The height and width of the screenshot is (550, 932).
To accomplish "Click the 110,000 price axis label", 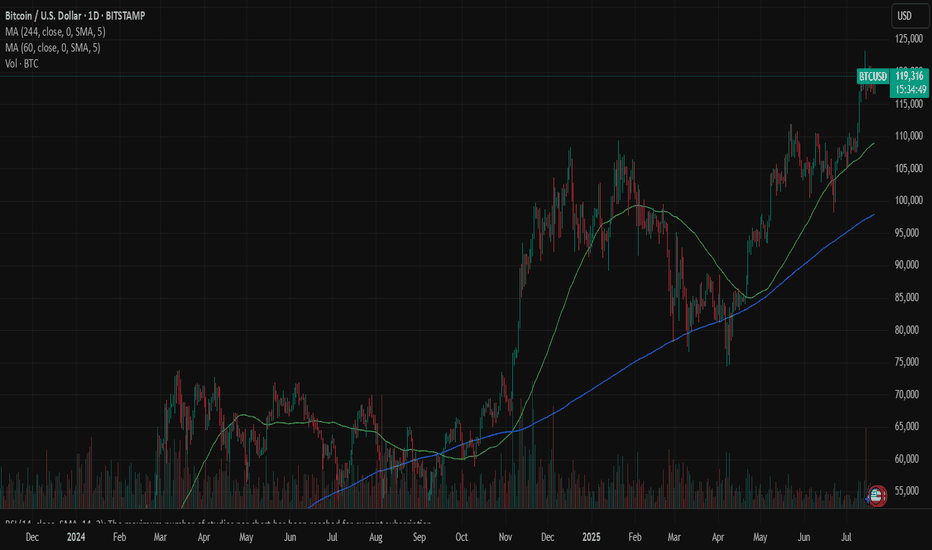I will [x=909, y=136].
